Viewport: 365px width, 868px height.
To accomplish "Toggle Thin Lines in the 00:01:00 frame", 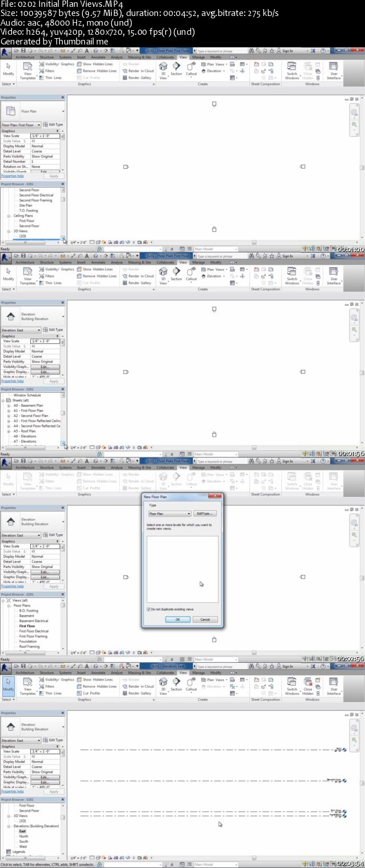I will click(x=50, y=78).
